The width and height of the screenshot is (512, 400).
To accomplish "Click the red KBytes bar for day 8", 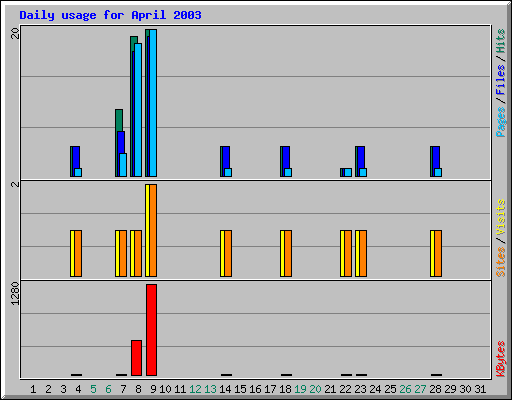I will (x=136, y=358).
